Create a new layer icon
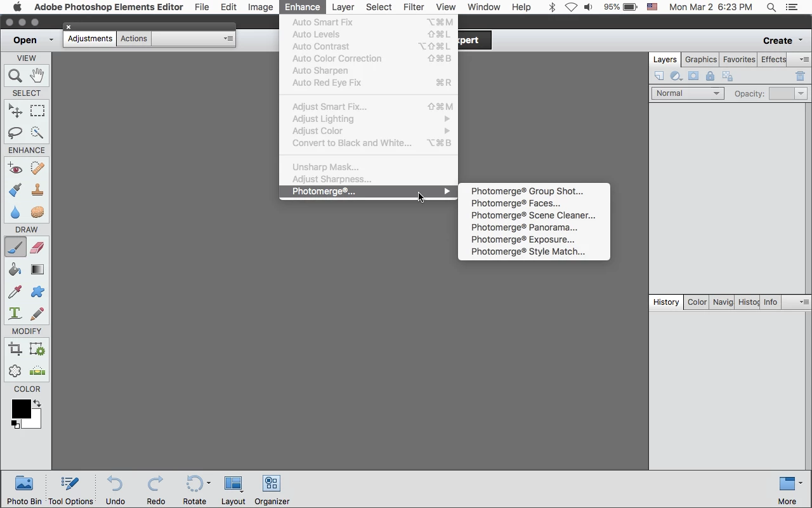The width and height of the screenshot is (812, 508). [x=659, y=76]
